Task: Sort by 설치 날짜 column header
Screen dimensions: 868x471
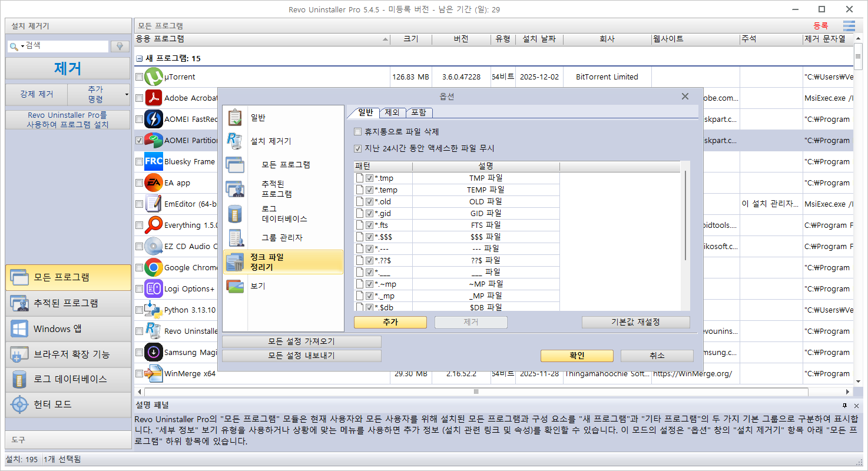Action: pyautogui.click(x=540, y=39)
